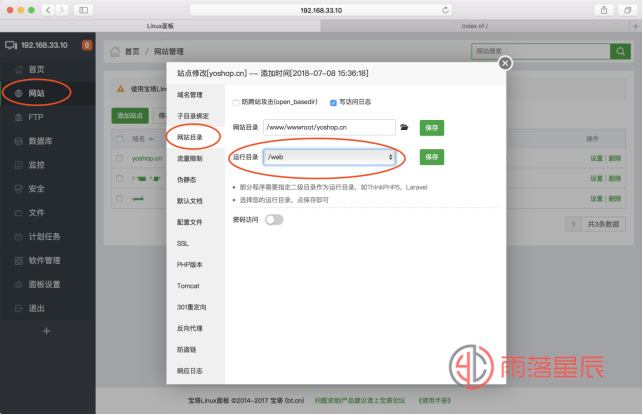
Task: Click the 网站目录 path input field
Action: [329, 128]
